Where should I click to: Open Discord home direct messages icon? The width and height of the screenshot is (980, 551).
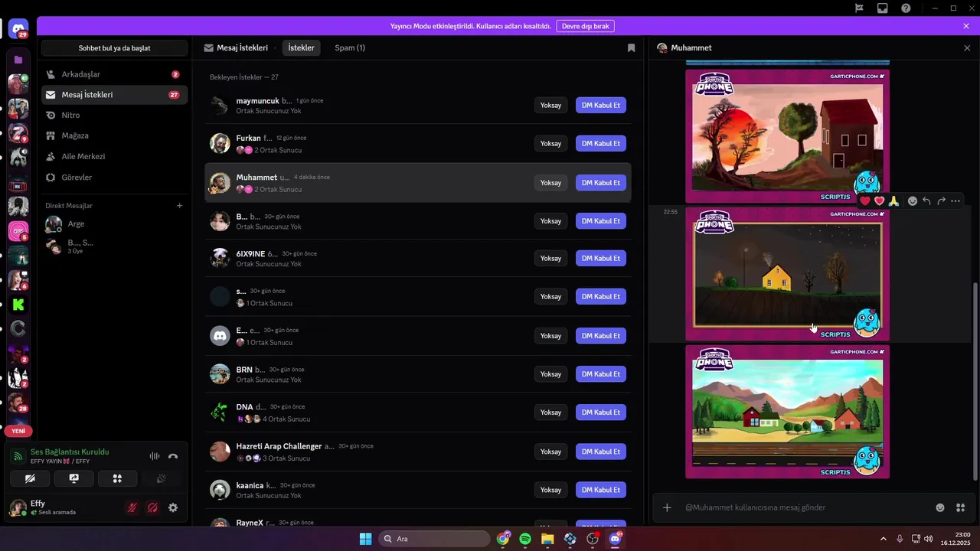pyautogui.click(x=18, y=29)
